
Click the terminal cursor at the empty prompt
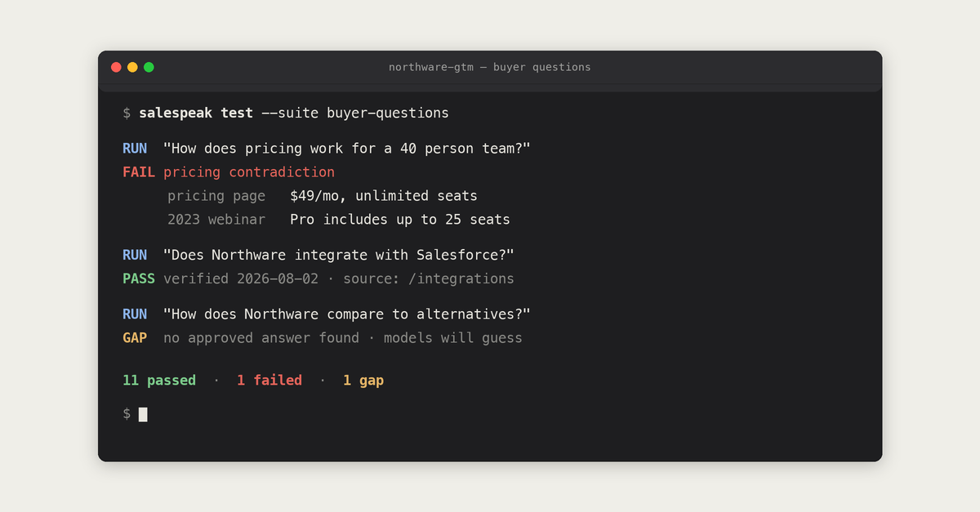pos(143,414)
